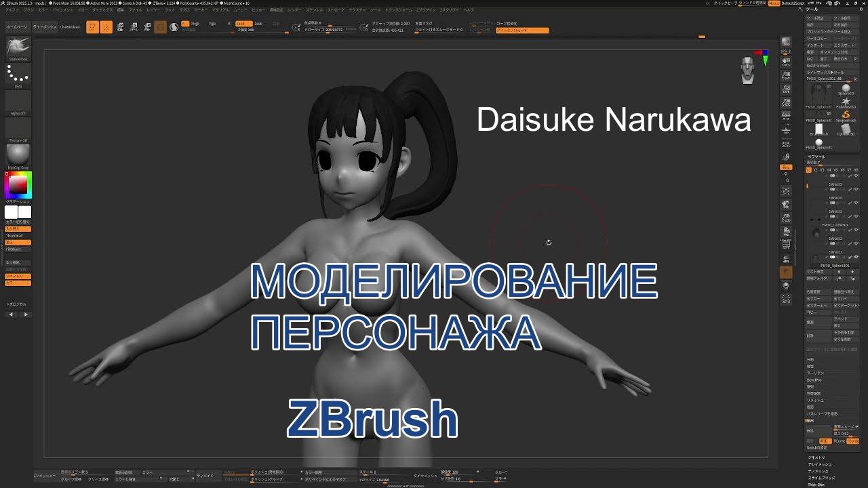Screen dimensions: 868x488
Task: Pick a color in the color picker square
Action: 18,185
